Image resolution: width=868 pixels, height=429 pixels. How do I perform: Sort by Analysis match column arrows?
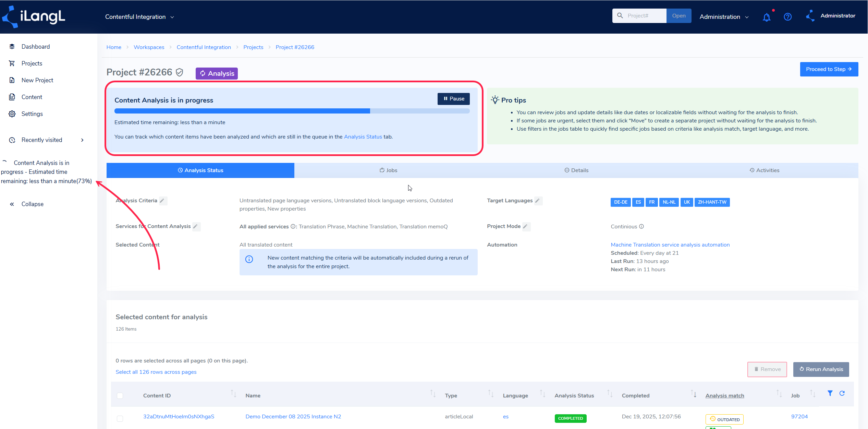[x=779, y=394]
